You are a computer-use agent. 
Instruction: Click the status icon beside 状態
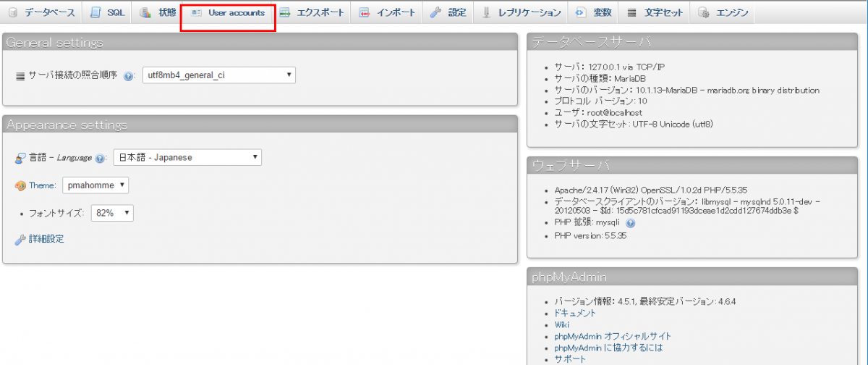145,12
